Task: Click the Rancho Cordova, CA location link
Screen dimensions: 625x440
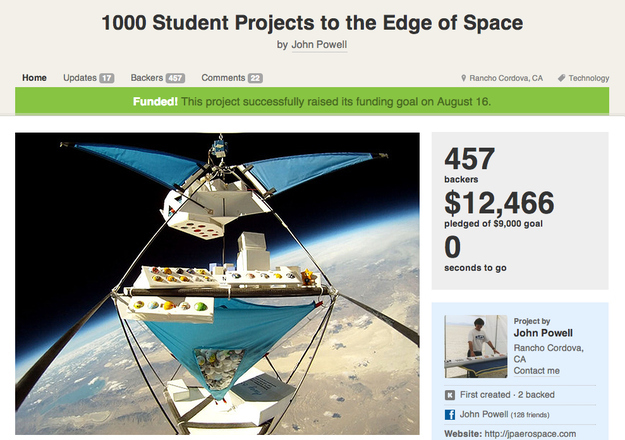Action: coord(506,78)
